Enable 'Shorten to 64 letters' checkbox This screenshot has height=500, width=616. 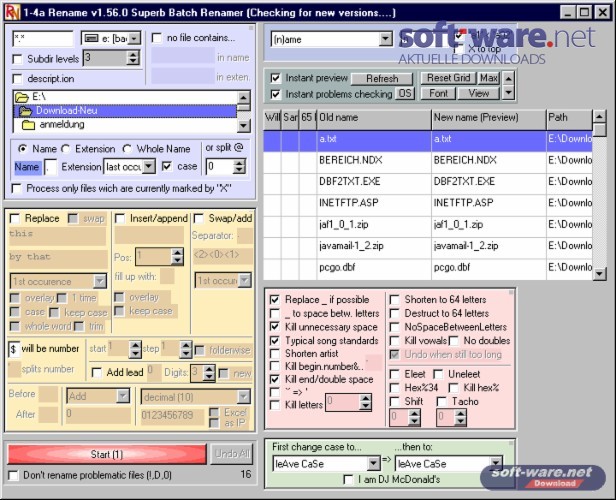tap(394, 300)
